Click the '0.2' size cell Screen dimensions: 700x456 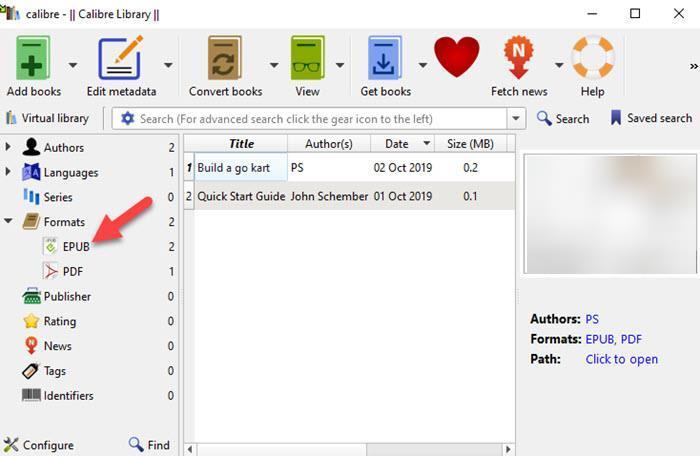point(471,167)
